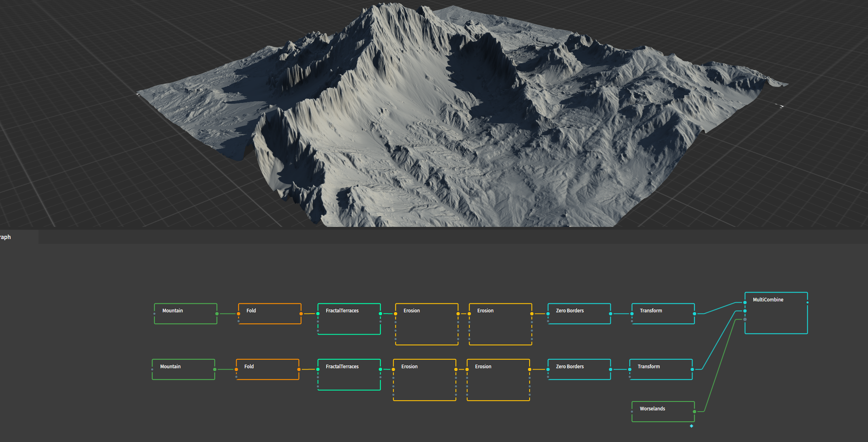Click output port of the upper Mountain node
The width and height of the screenshot is (868, 442).
[217, 314]
